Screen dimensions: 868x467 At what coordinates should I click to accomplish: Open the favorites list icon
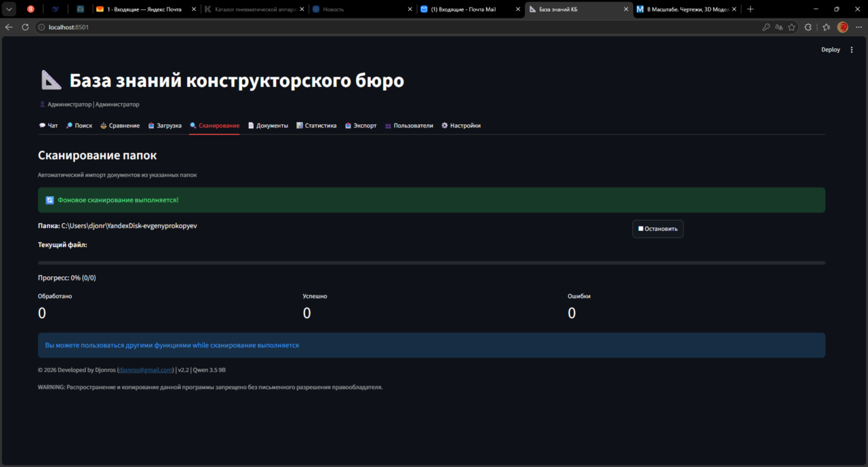[826, 27]
